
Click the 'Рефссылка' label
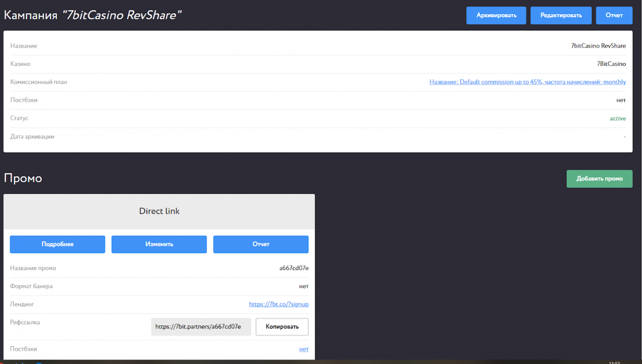[x=25, y=322]
